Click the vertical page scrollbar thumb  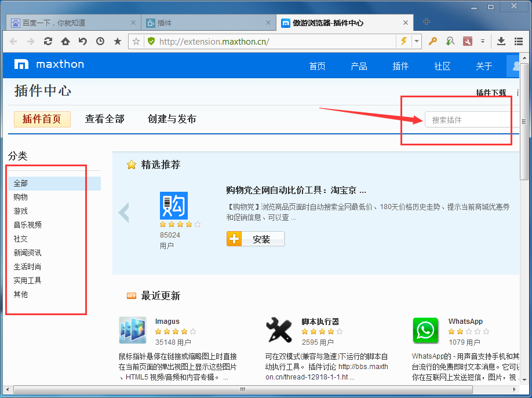point(524,121)
